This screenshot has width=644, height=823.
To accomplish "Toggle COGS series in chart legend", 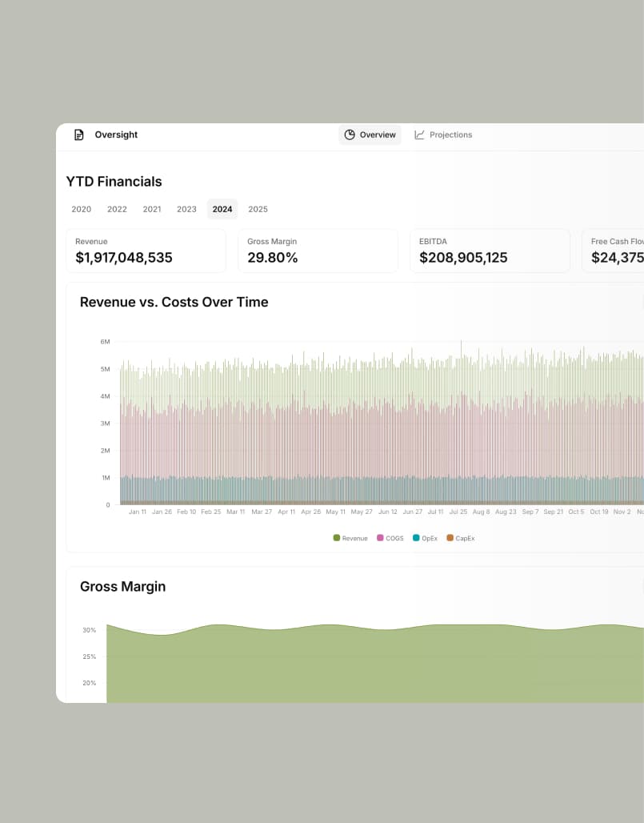I will 390,538.
